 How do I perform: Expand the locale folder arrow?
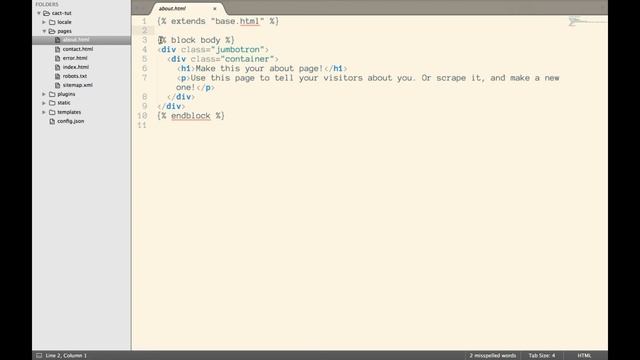pos(44,22)
